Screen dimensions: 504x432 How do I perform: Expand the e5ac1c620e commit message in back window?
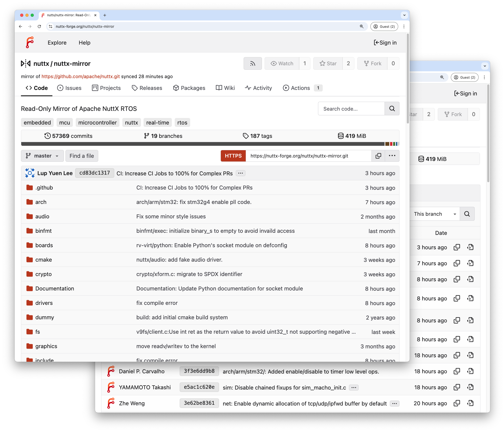click(x=354, y=387)
